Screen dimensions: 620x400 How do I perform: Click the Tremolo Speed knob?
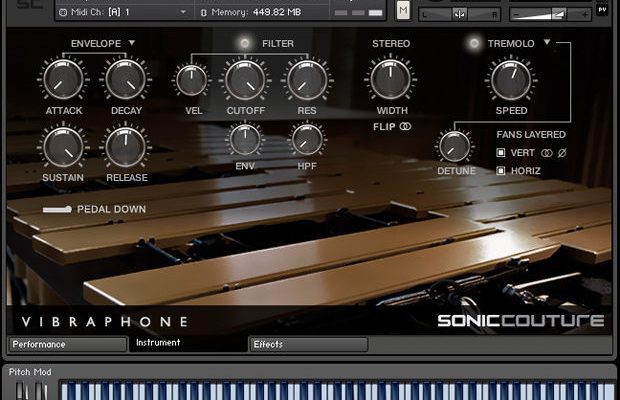[x=511, y=80]
